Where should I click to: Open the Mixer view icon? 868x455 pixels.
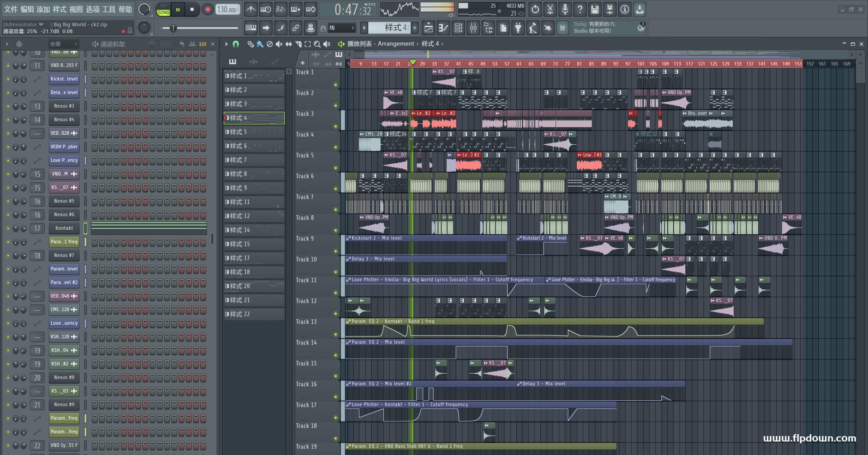pyautogui.click(x=473, y=28)
